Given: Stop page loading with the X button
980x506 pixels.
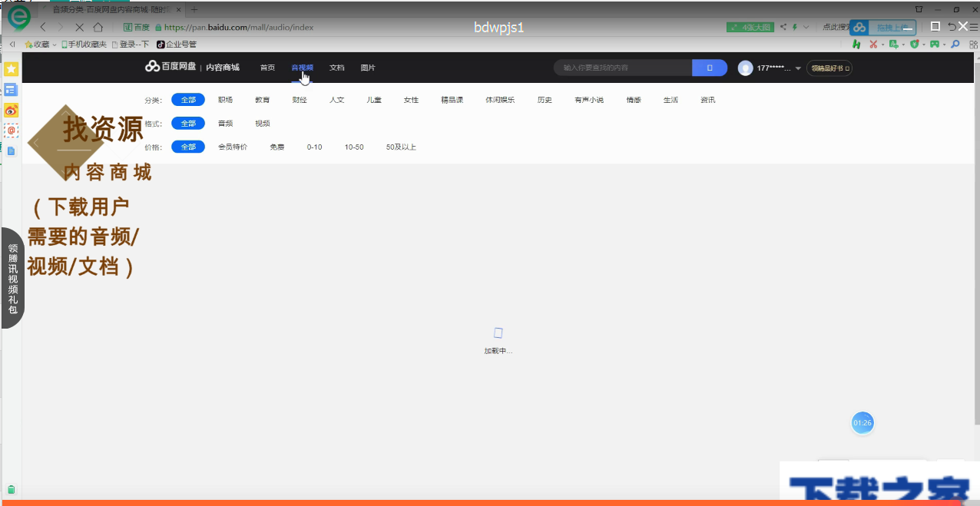Looking at the screenshot, I should (x=79, y=27).
